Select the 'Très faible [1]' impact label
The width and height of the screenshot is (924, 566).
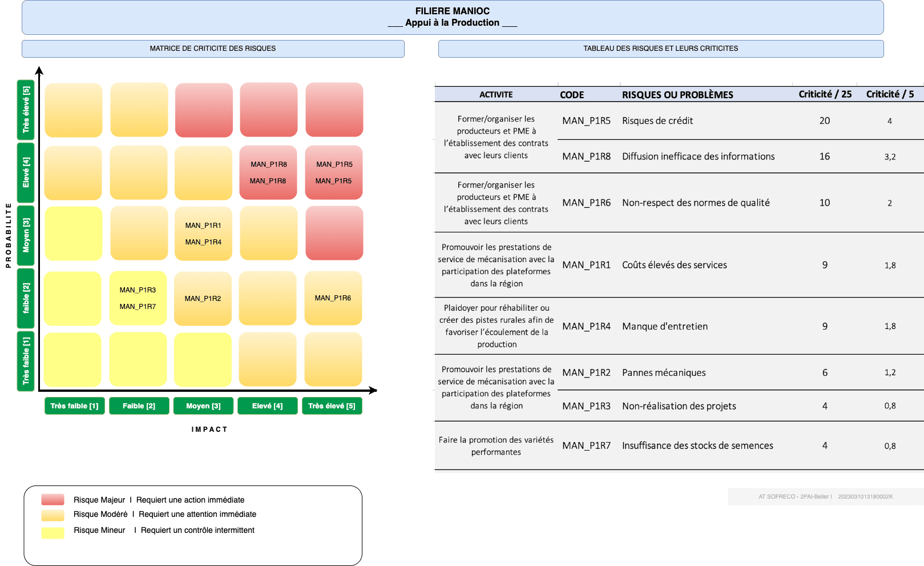pyautogui.click(x=74, y=406)
